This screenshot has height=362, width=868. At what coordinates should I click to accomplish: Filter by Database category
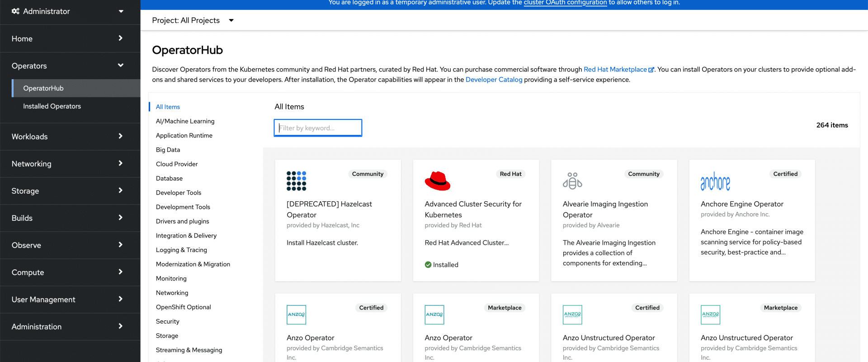[x=169, y=178]
